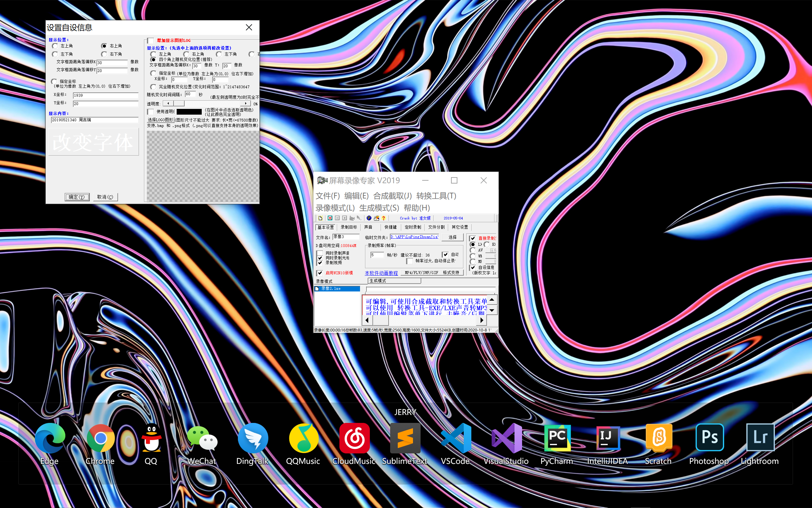Click the black transparent color swatch
Image resolution: width=812 pixels, height=508 pixels.
pos(189,111)
